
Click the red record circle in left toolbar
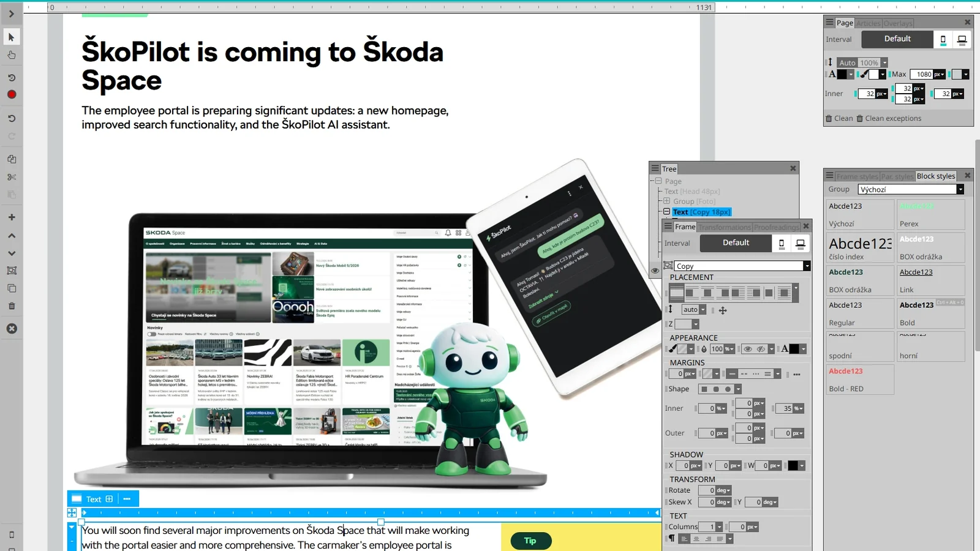11,94
